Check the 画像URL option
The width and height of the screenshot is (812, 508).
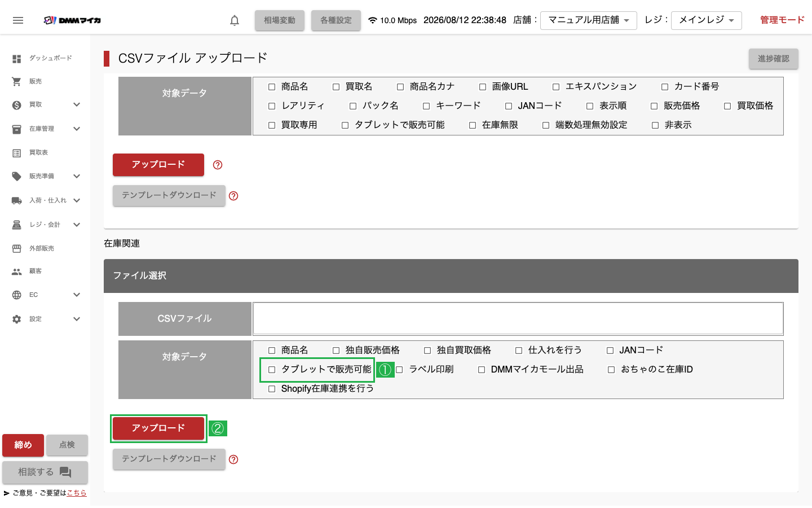[x=483, y=87]
